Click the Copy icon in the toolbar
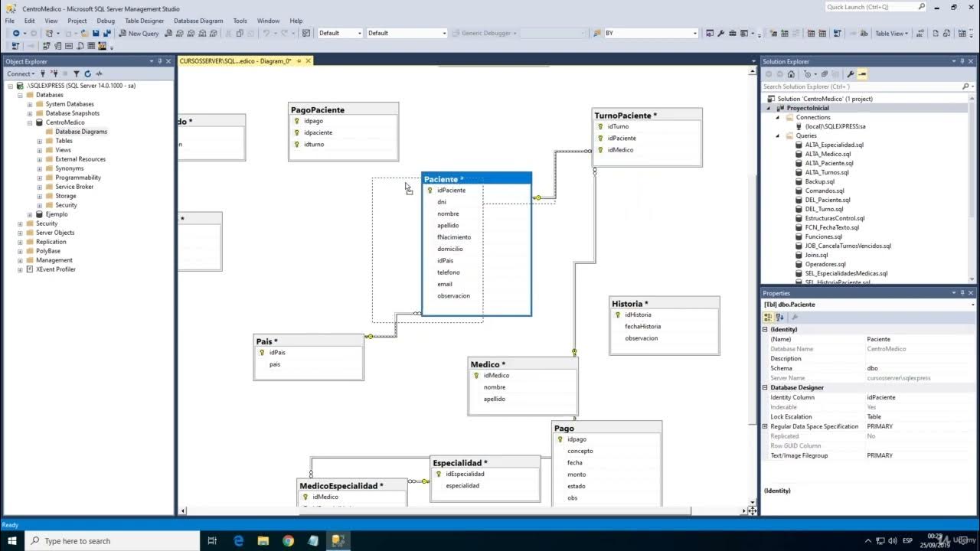Image resolution: width=980 pixels, height=551 pixels. (x=240, y=33)
